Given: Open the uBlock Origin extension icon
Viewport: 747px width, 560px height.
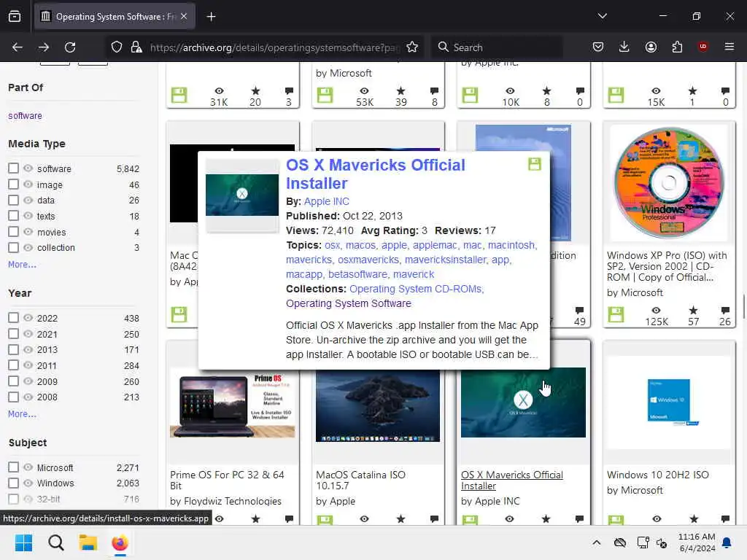Looking at the screenshot, I should coord(703,47).
